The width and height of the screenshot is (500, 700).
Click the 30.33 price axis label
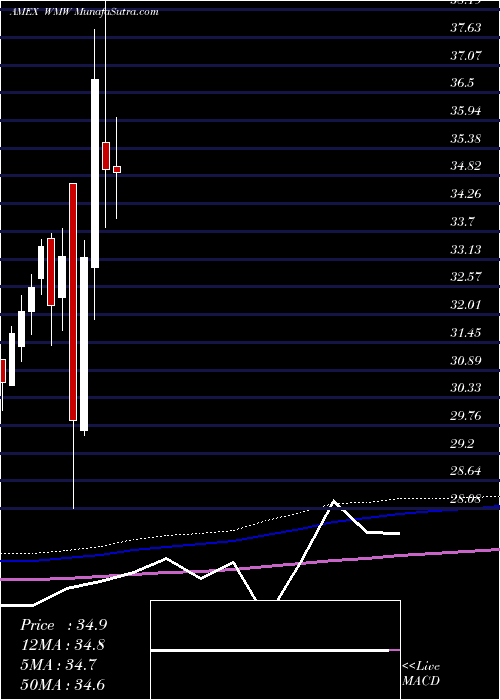(x=466, y=388)
